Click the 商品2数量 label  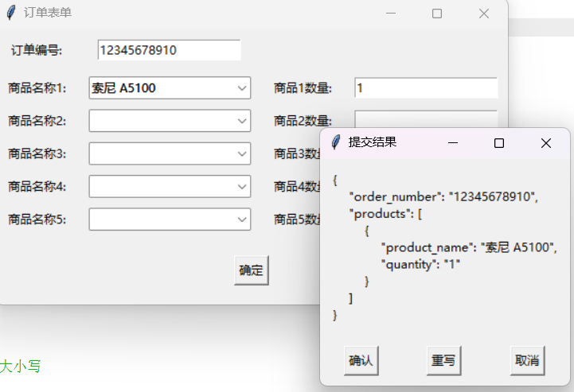(303, 121)
